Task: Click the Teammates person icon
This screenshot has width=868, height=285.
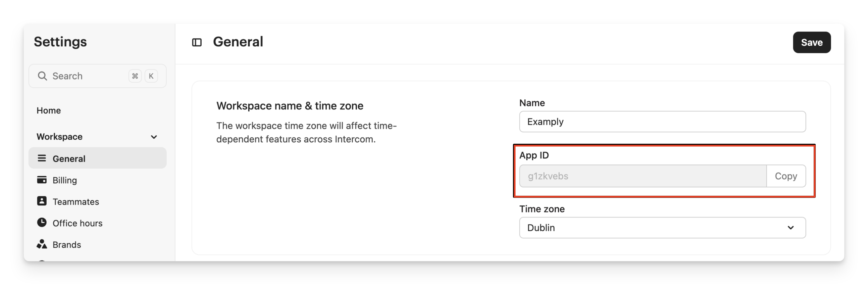Action: tap(42, 201)
